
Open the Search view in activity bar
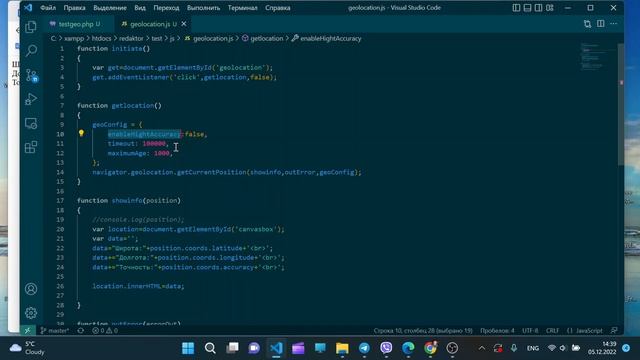pyautogui.click(x=31, y=51)
